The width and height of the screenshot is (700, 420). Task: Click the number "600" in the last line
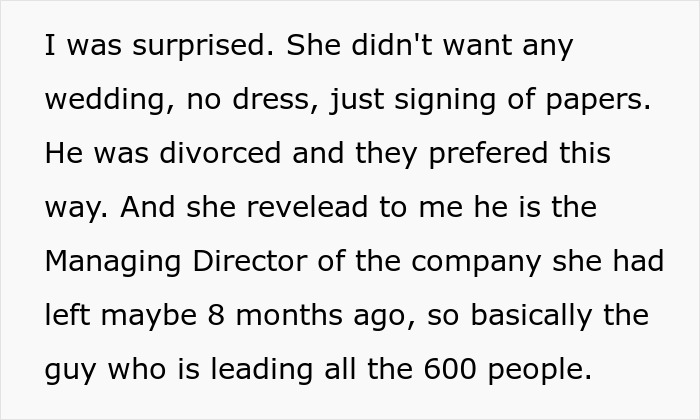pos(451,370)
